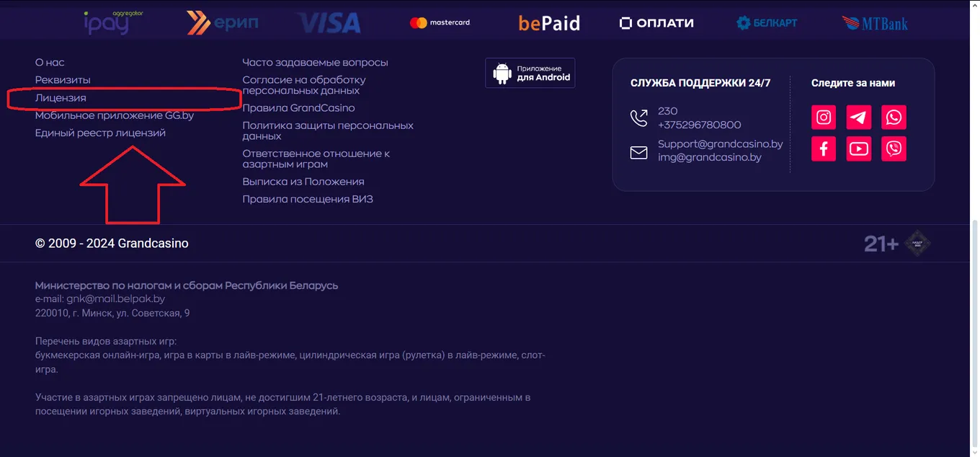Open Часто задаваемые вопросы link
The width and height of the screenshot is (980, 457).
(x=315, y=63)
